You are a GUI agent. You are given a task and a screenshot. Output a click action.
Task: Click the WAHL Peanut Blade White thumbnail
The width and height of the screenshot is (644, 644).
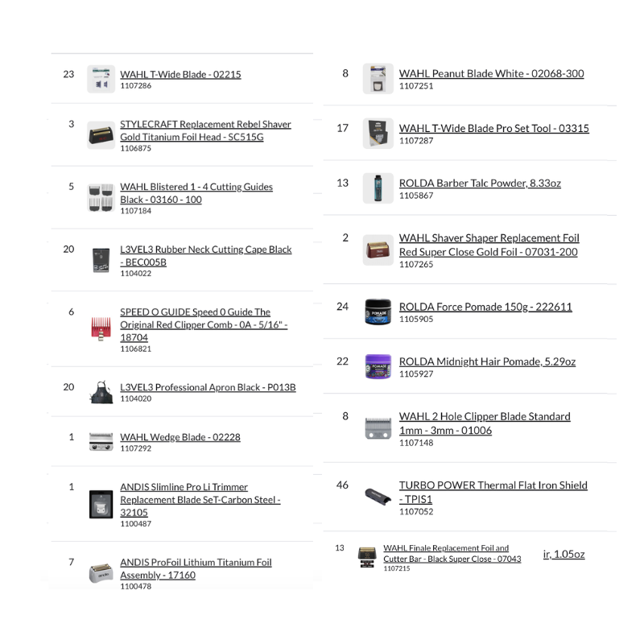coord(378,79)
